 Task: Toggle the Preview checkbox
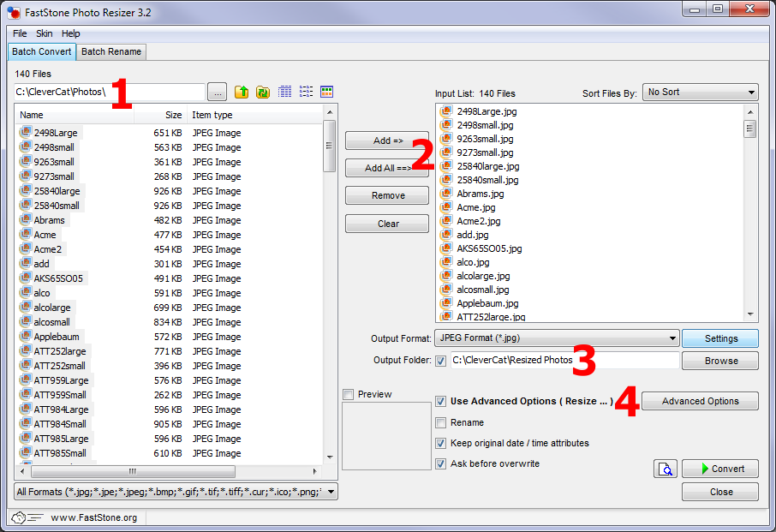(349, 394)
